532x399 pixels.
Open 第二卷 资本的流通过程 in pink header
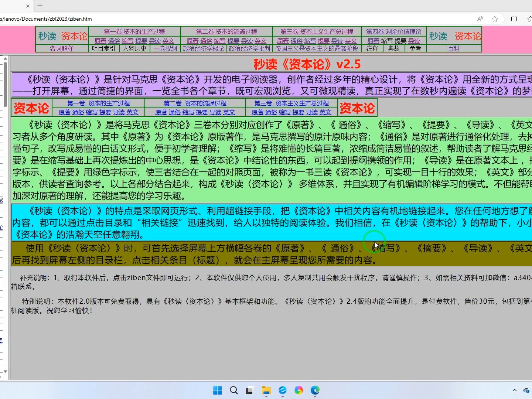[x=226, y=31]
